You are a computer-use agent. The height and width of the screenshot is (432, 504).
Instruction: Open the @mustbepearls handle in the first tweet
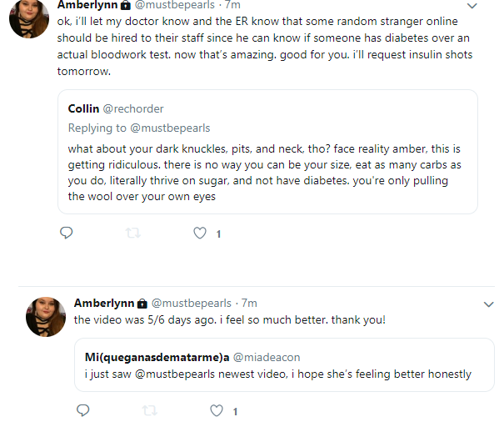click(x=174, y=5)
